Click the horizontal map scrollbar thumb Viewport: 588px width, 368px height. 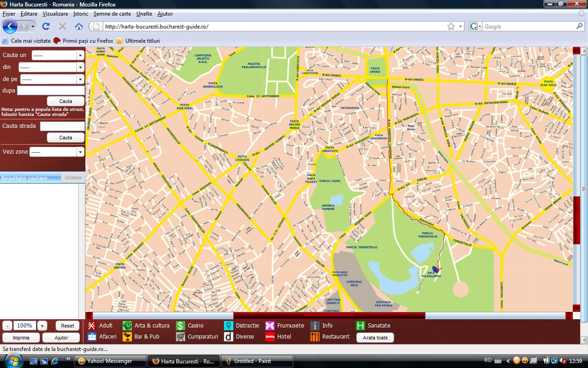(329, 316)
